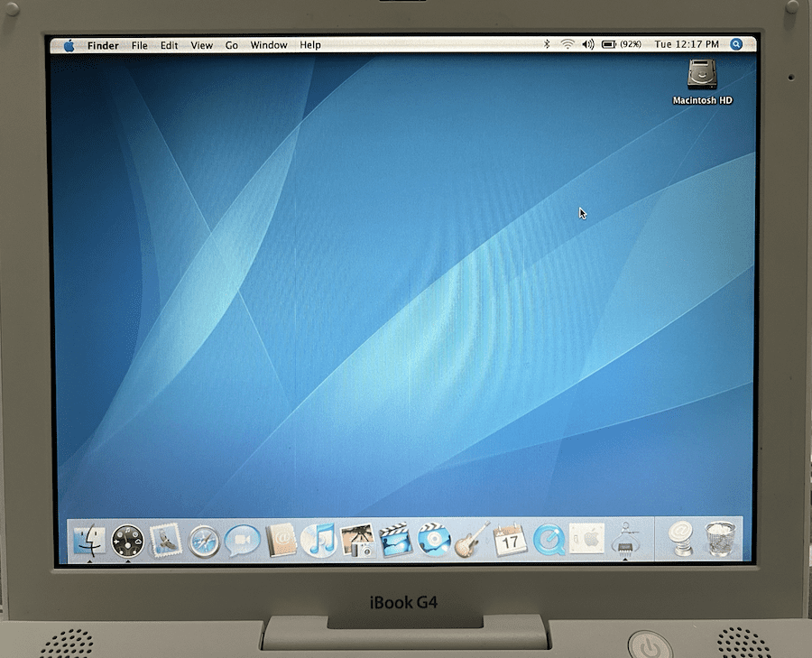The width and height of the screenshot is (812, 658).
Task: Open iCal calendar icon showing 17
Action: 510,540
